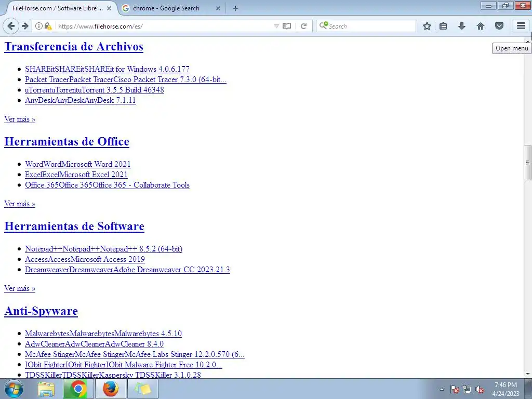Image resolution: width=532 pixels, height=399 pixels.
Task: Close the chrome - Google Search tab
Action: point(218,8)
